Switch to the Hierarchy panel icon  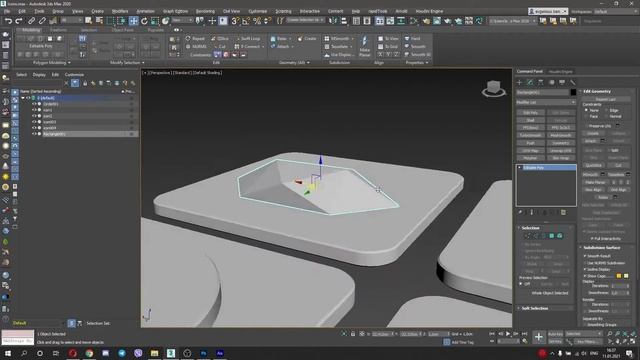pyautogui.click(x=541, y=82)
